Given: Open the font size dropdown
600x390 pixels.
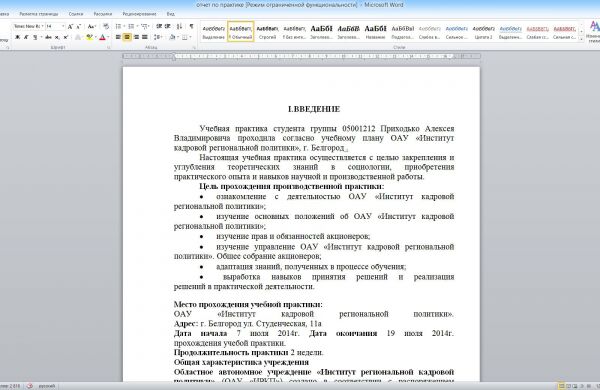Looking at the screenshot, I should [x=63, y=26].
